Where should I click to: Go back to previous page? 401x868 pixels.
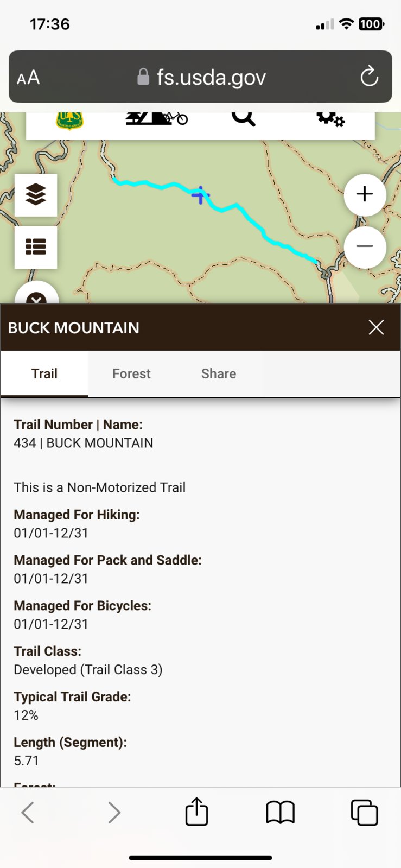coord(28,813)
